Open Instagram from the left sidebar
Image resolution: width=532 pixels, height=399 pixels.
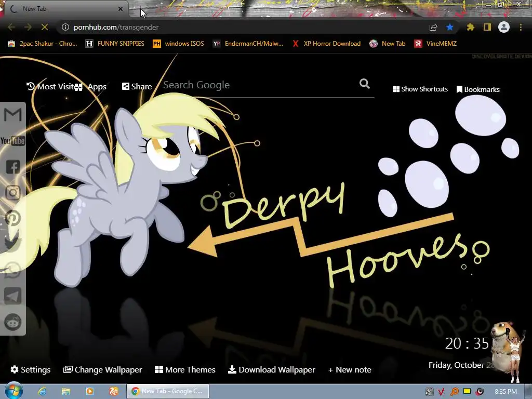(12, 193)
